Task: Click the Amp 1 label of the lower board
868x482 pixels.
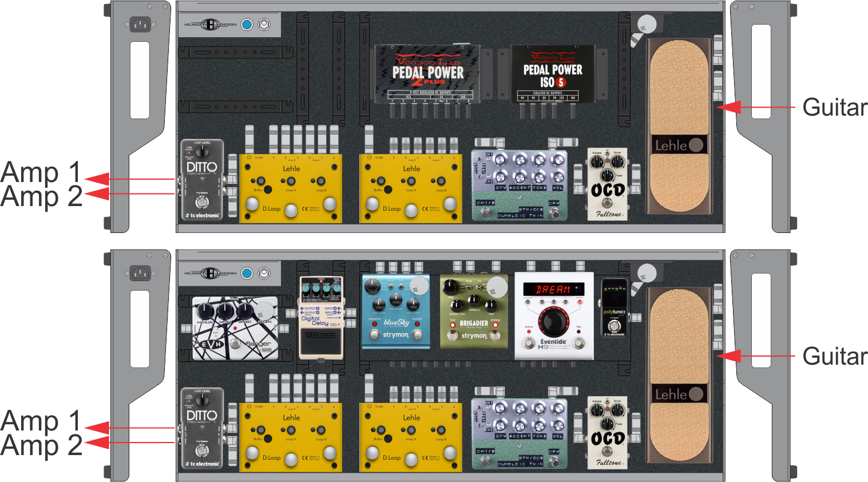Action: (x=41, y=421)
